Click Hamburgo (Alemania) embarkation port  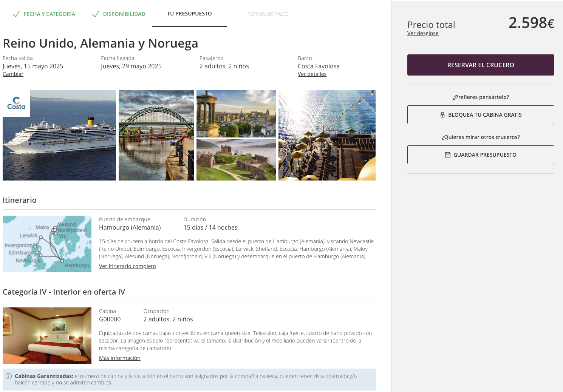[130, 227]
